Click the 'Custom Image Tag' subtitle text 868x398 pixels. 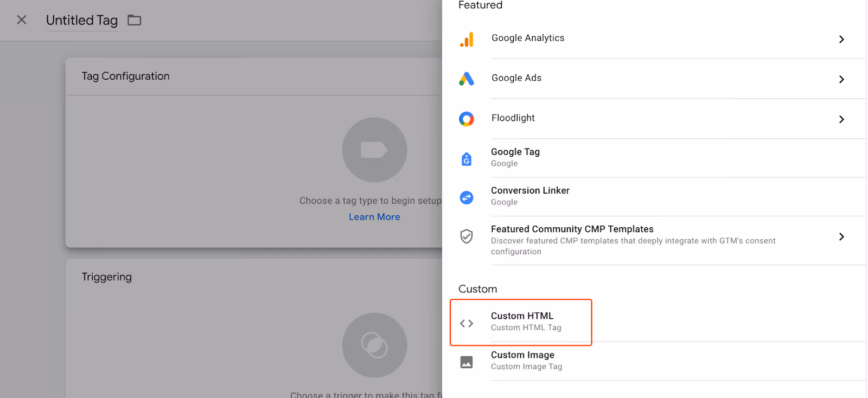coord(526,367)
